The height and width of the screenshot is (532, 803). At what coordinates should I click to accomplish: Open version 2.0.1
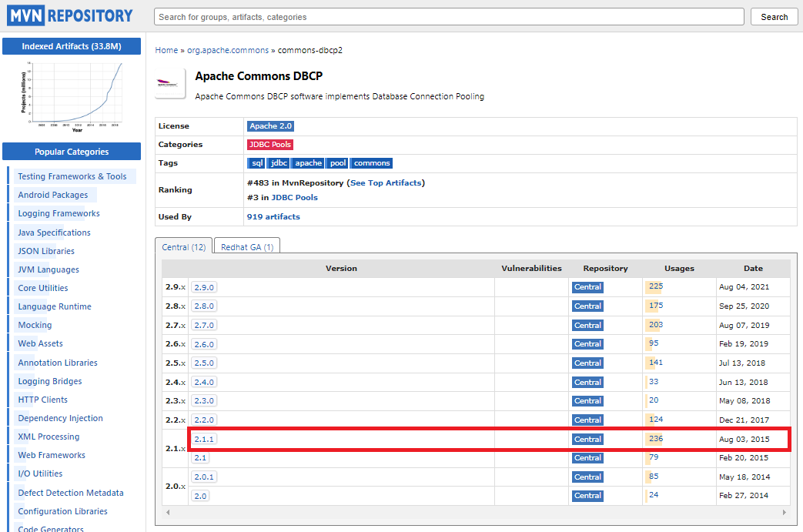point(204,477)
